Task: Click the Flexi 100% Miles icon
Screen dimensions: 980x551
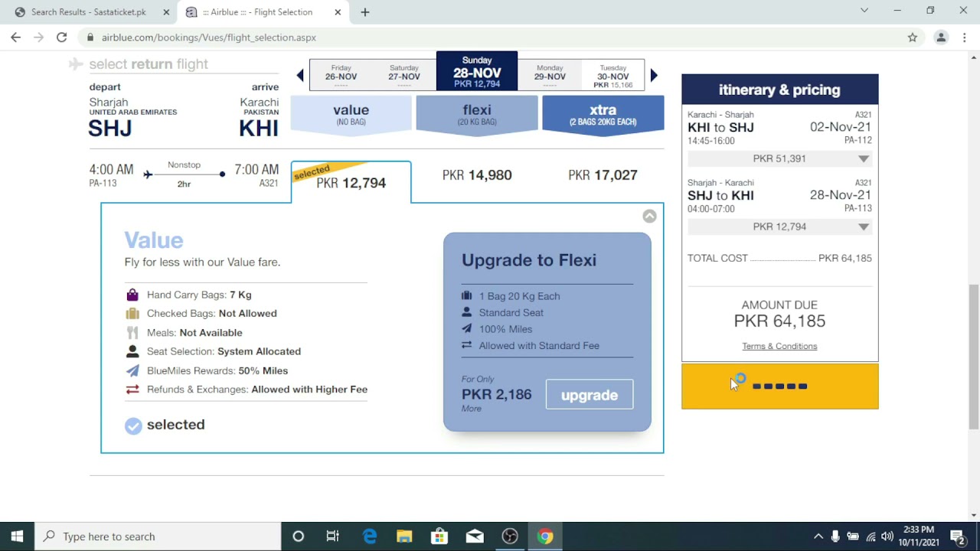Action: tap(467, 329)
